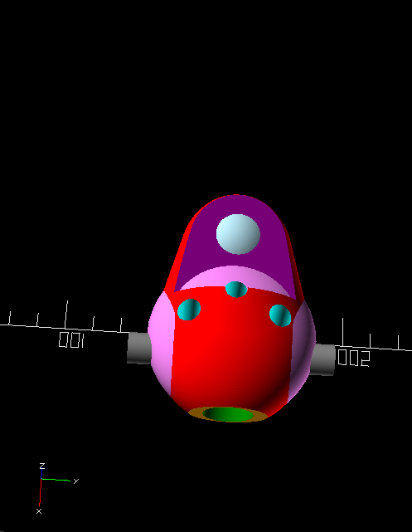The height and width of the screenshot is (532, 412).
Task: Click the white sphere on the purple dome
Action: tap(238, 234)
